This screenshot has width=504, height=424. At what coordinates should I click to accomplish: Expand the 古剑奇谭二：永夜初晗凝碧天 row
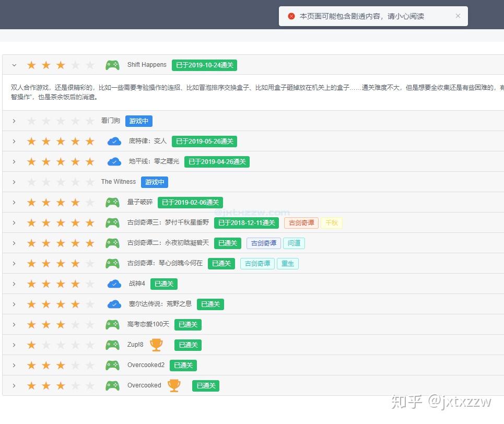[14, 243]
